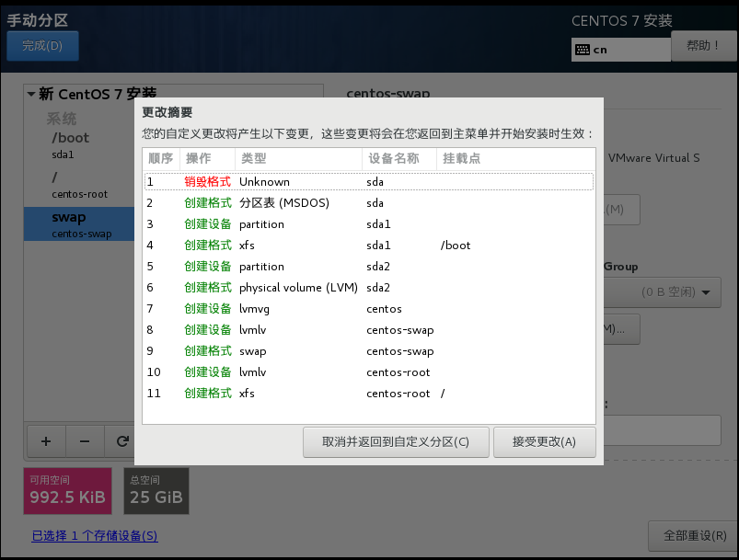Screen dimensions: 739x560
Task: Click the minus icon to remove mount point
Action: pyautogui.click(x=85, y=441)
